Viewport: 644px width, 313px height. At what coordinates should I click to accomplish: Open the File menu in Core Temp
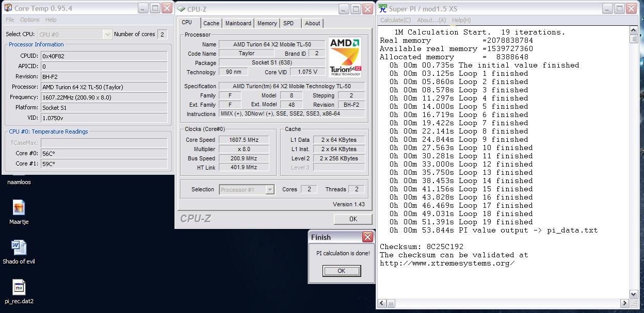coord(10,20)
